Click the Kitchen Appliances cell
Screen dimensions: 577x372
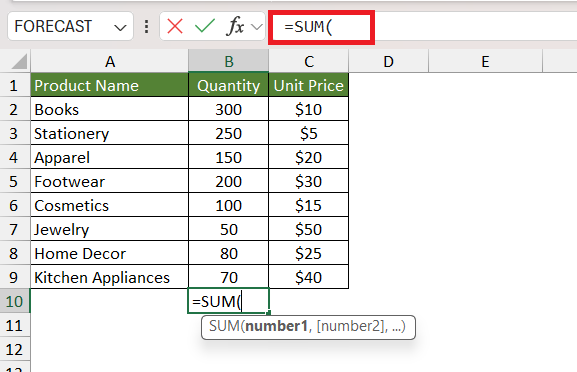(x=110, y=277)
